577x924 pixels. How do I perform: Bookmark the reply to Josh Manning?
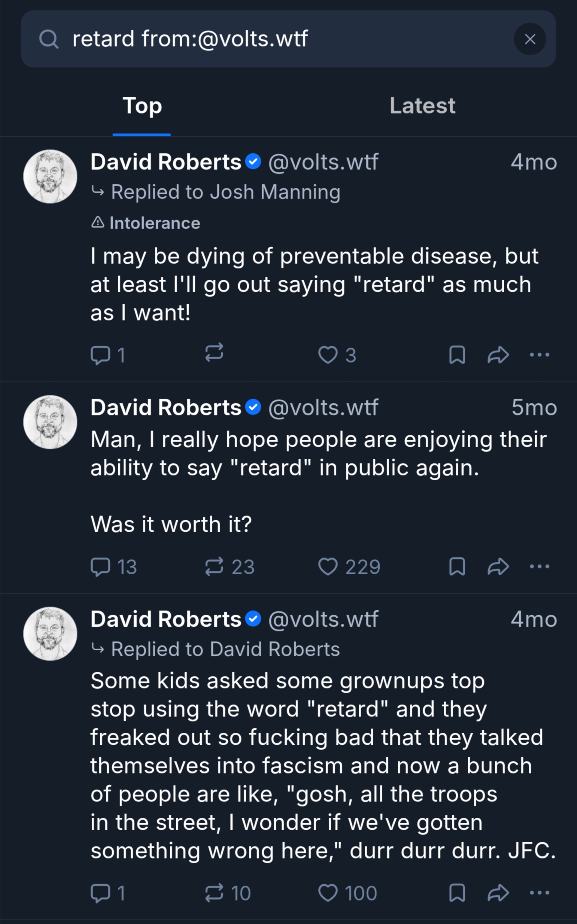click(x=457, y=355)
